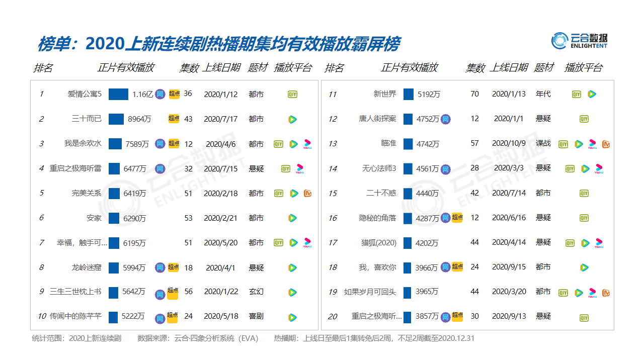Click the 超点 badge in 爱情公寓5 row

(174, 94)
